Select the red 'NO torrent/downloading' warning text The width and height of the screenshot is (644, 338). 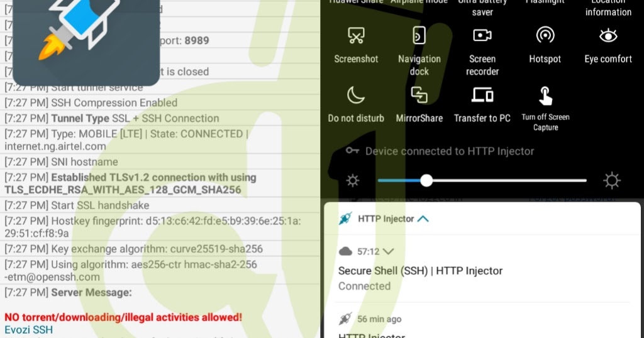pos(123,317)
